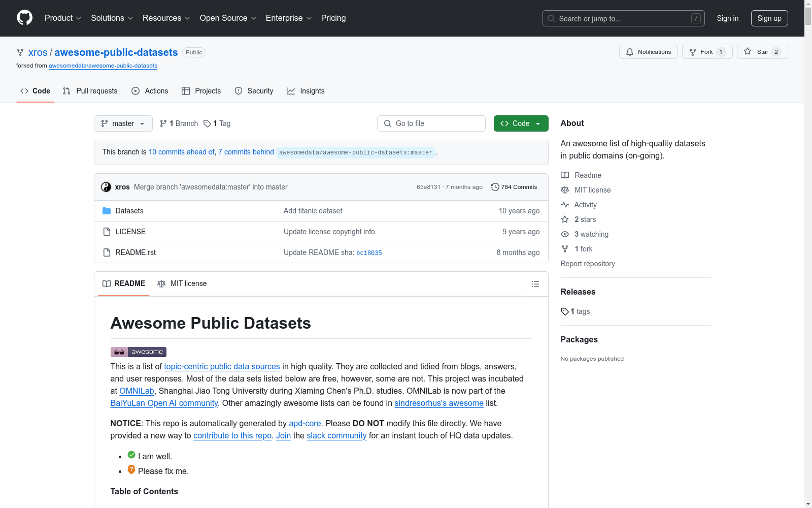This screenshot has height=508, width=812.
Task: Click the branch icon beside 1 Branch
Action: click(163, 123)
